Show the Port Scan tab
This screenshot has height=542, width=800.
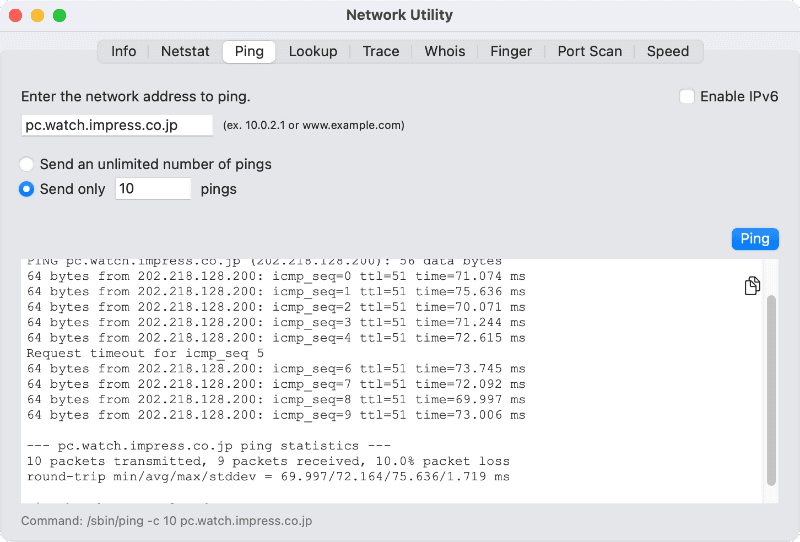(590, 52)
